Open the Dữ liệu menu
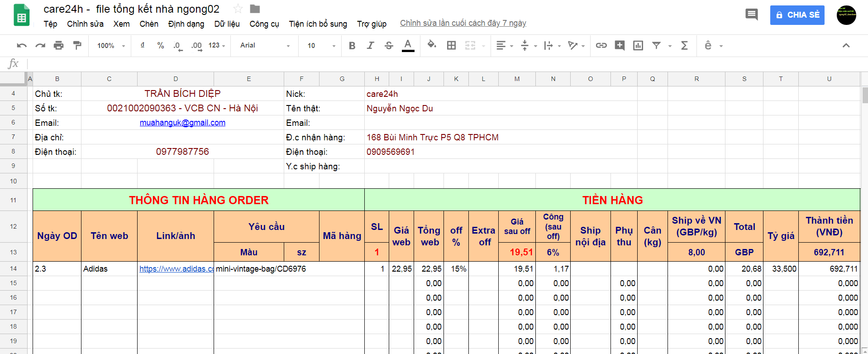 227,24
